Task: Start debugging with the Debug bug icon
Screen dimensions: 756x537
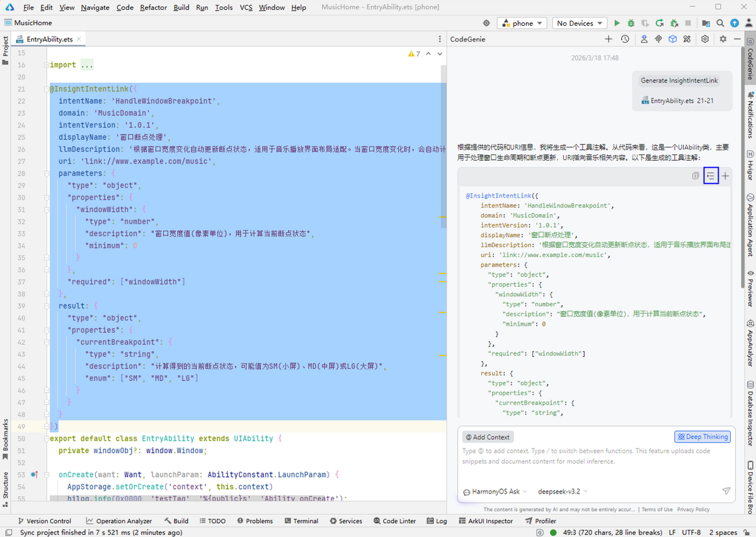Action: pyautogui.click(x=631, y=23)
